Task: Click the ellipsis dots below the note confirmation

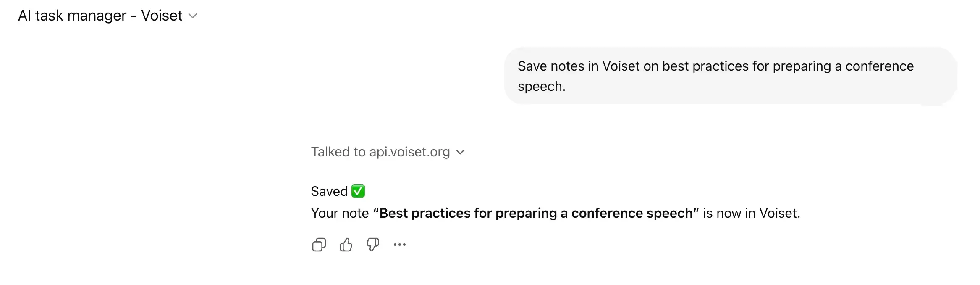Action: pos(399,244)
